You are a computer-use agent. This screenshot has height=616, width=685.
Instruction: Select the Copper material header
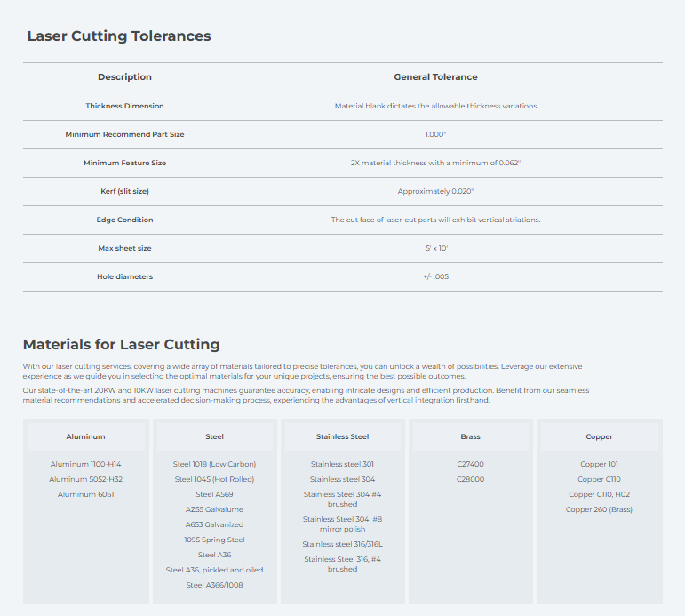(x=599, y=436)
